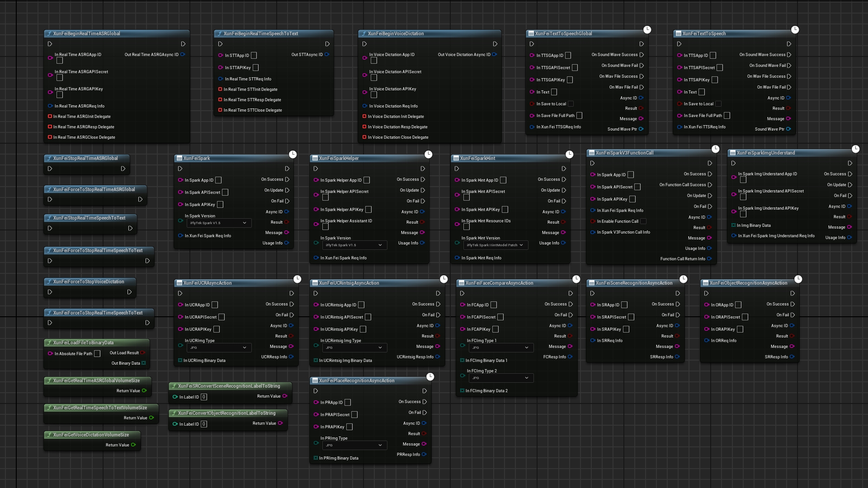Click In Absolute File Path input box
The width and height of the screenshot is (868, 488).
pos(97,354)
